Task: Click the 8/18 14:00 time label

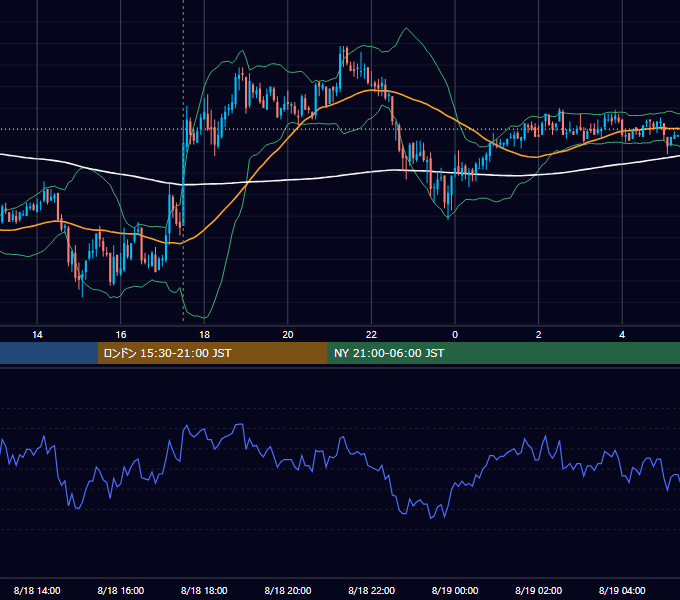Action: pyautogui.click(x=37, y=590)
